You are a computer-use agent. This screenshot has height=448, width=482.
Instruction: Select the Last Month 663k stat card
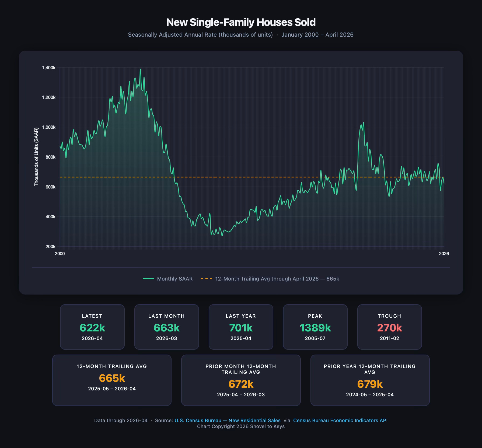pyautogui.click(x=167, y=327)
